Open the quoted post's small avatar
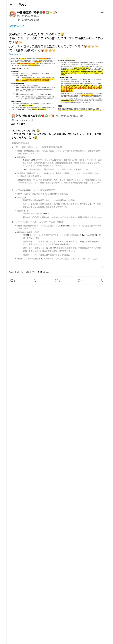 point(13,116)
